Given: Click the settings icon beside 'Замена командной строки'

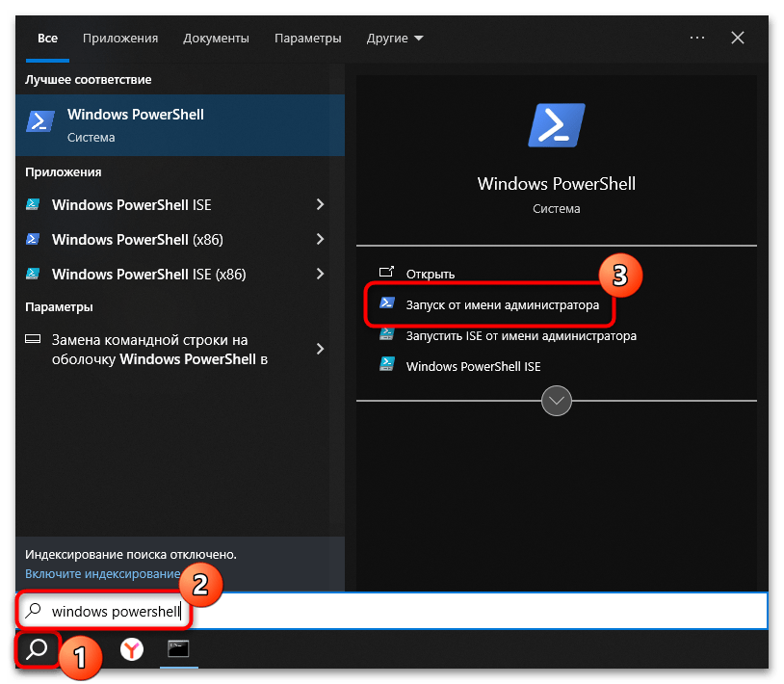Looking at the screenshot, I should 33,339.
